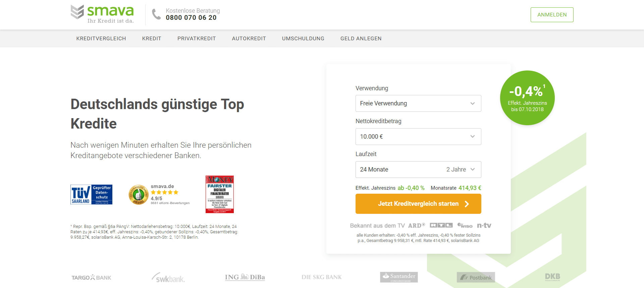Click the ING-DiBa logo
The image size is (644, 288).
tap(245, 277)
